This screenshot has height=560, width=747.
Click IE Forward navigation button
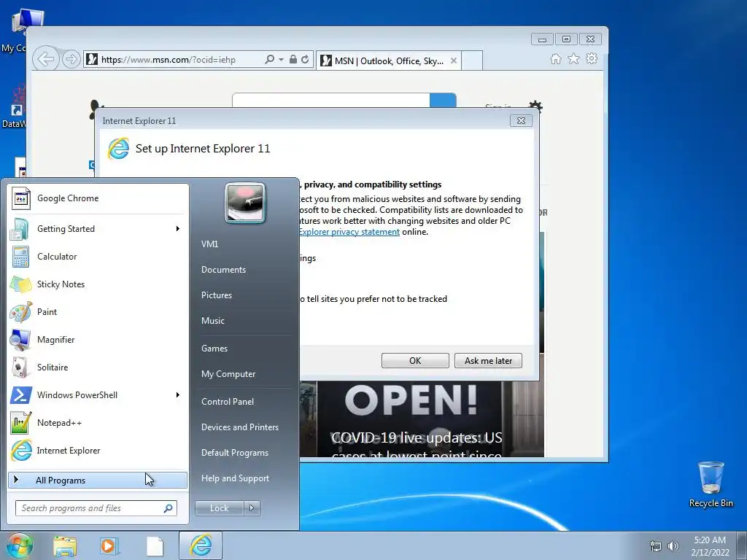(x=71, y=59)
